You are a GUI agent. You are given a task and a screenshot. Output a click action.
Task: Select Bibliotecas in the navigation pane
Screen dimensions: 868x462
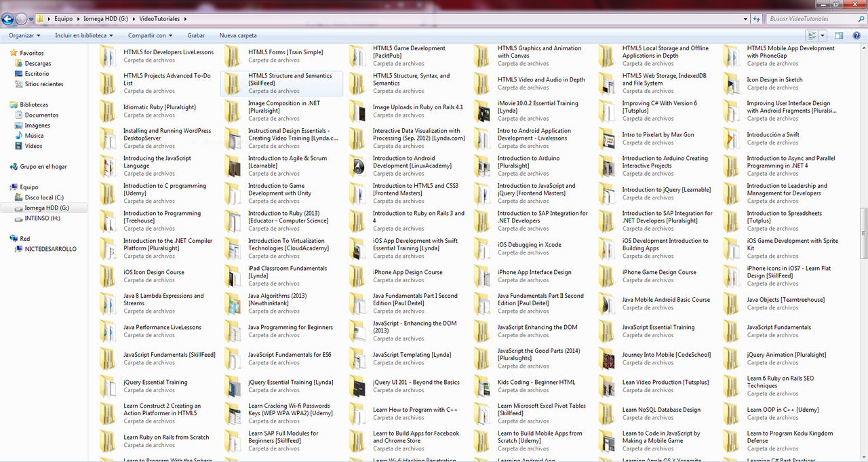pos(34,104)
